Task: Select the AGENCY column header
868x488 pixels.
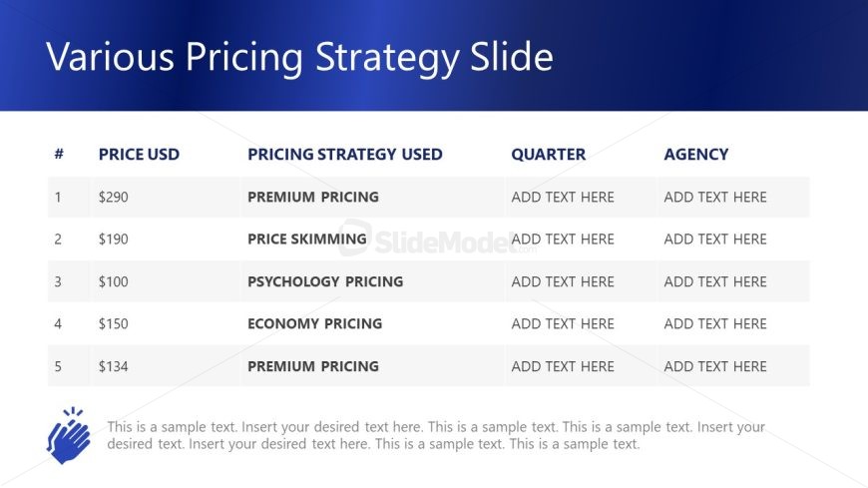Action: pyautogui.click(x=695, y=154)
